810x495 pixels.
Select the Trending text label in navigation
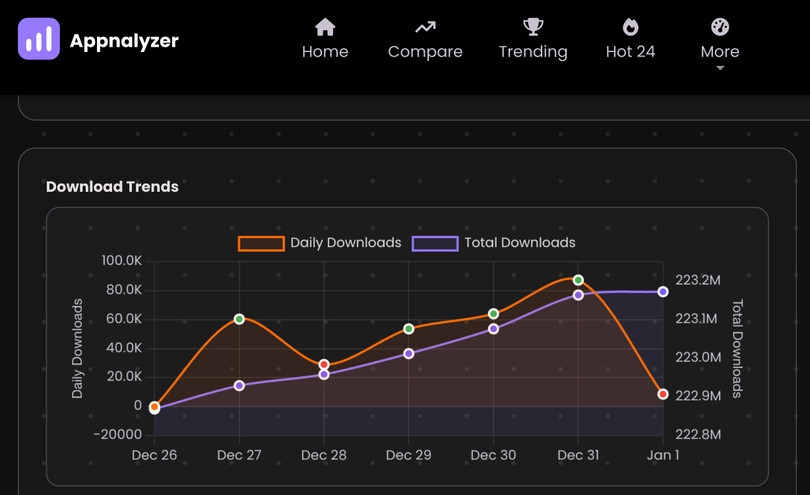(533, 52)
